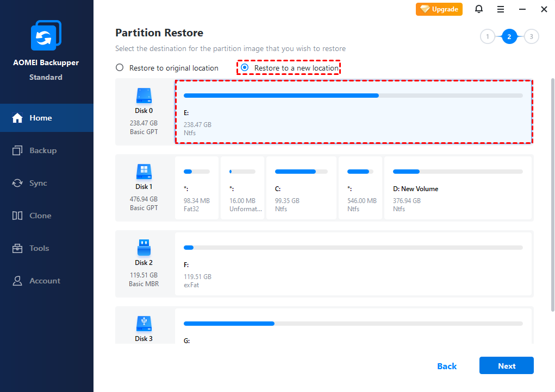Select the C: 99.35 GB partition

[x=301, y=188]
